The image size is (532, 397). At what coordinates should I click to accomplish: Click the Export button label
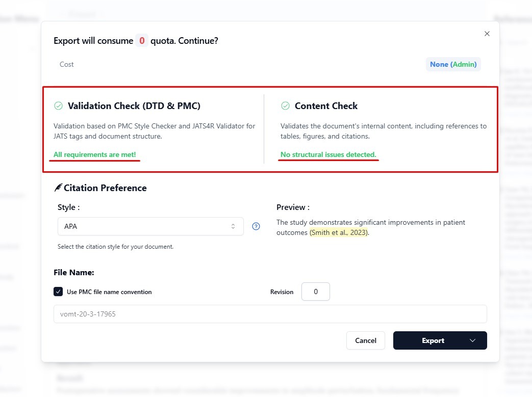[x=433, y=340]
